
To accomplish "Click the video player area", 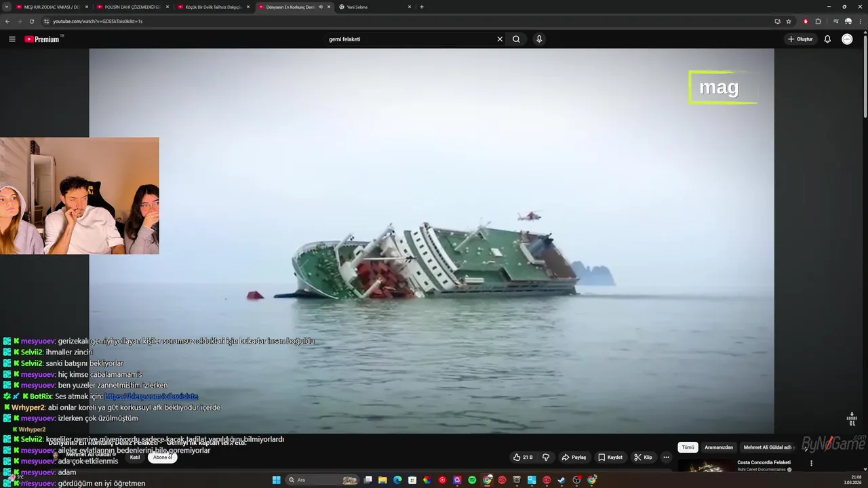I will click(431, 241).
